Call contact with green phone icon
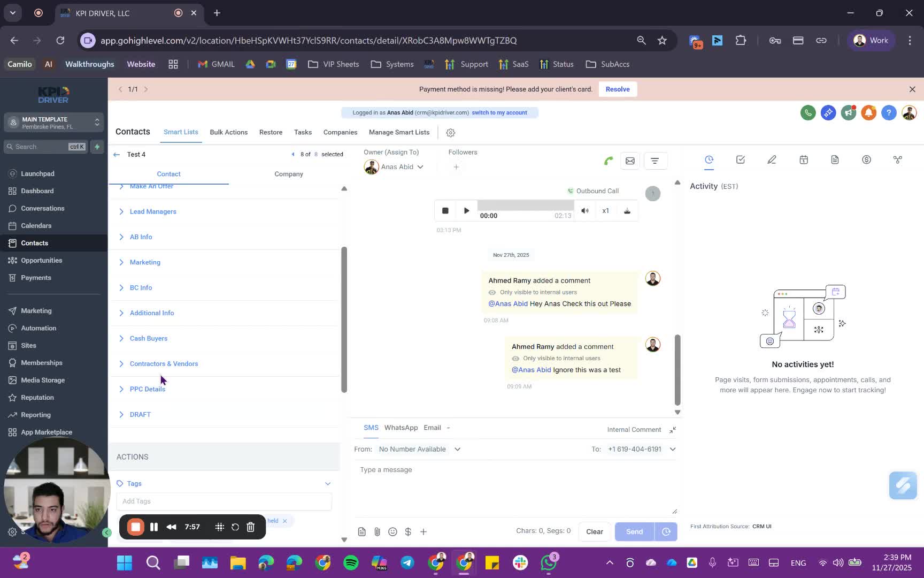Screen dimensions: 924x578 click(609, 161)
